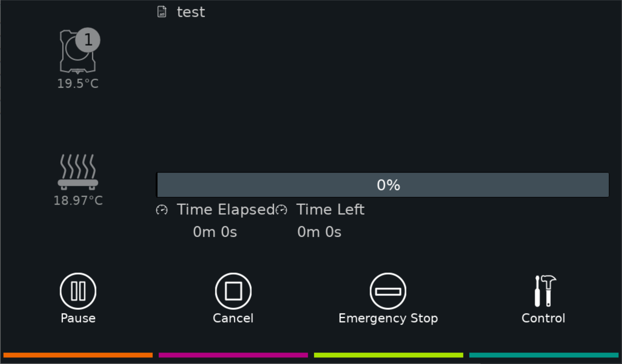Hit the Emergency Stop icon
This screenshot has width=622, height=364.
click(x=388, y=291)
